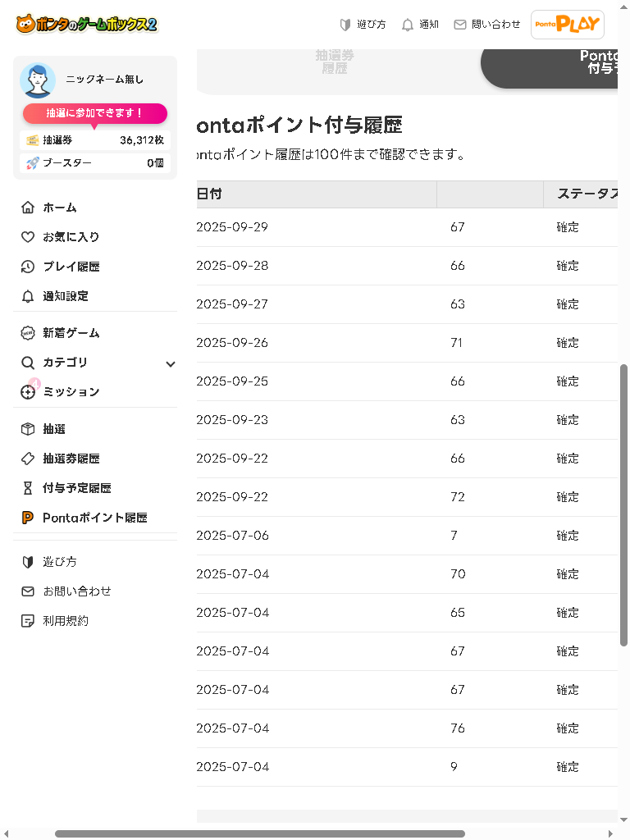The height and width of the screenshot is (840, 630).
Task: Click the horizontal scrollbar at the bottom
Action: coord(259,833)
